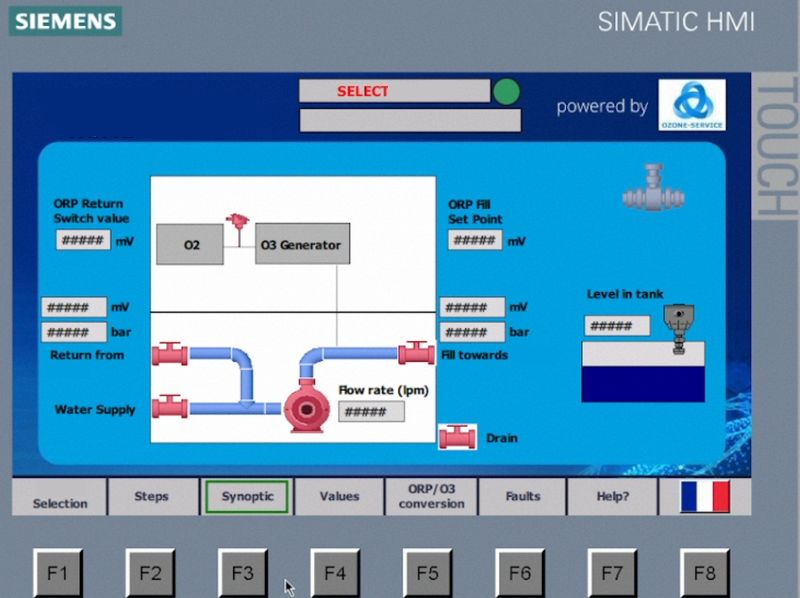Click the Ozone-Service logo
This screenshot has height=598, width=800.
[x=692, y=105]
